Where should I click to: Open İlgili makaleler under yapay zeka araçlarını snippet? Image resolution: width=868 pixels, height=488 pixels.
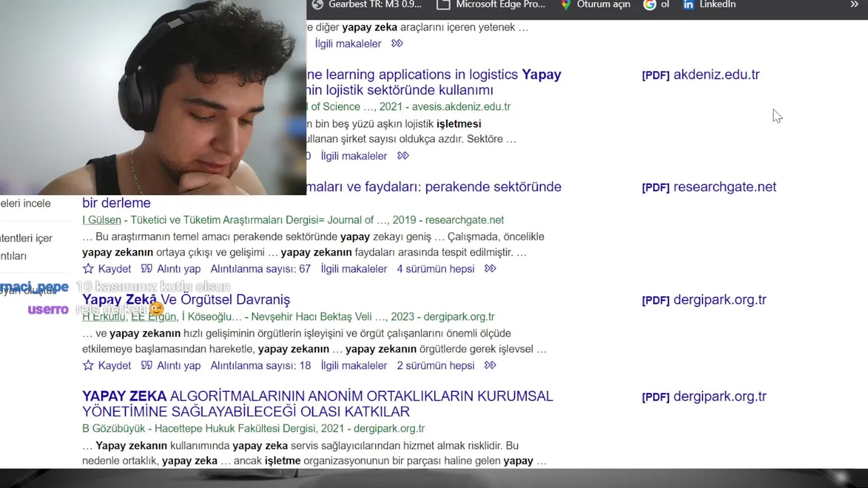pos(348,43)
